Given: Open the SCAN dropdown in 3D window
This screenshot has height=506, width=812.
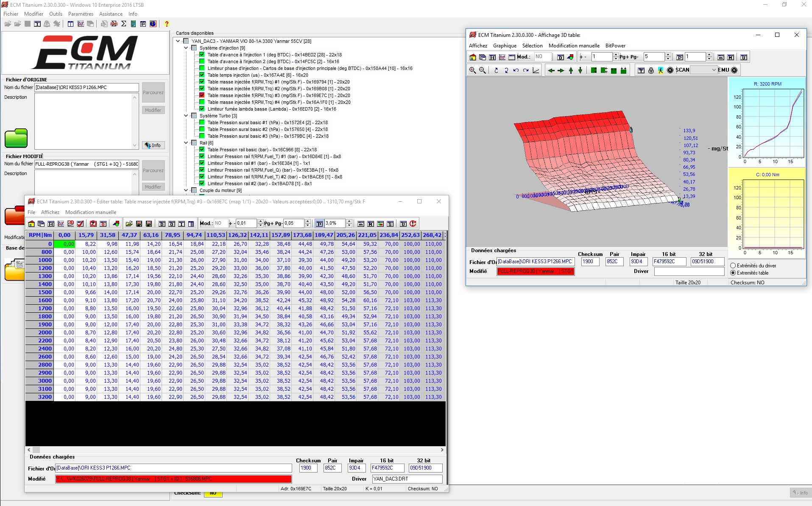Looking at the screenshot, I should click(714, 70).
